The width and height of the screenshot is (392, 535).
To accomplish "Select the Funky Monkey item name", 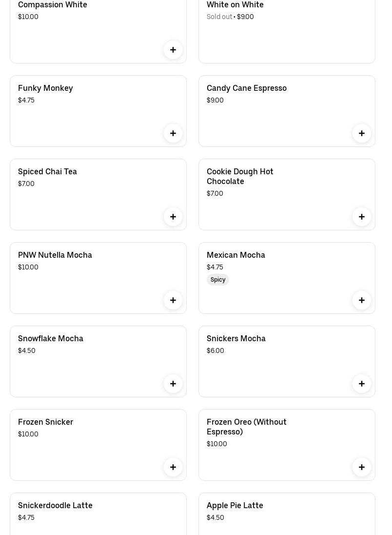I will (x=45, y=88).
